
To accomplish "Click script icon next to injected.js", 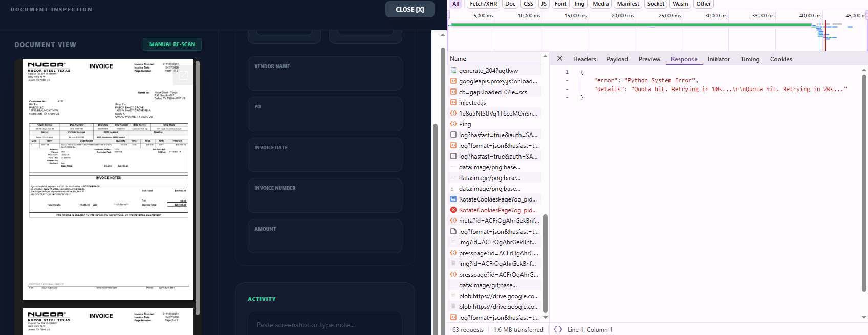I will click(x=453, y=103).
